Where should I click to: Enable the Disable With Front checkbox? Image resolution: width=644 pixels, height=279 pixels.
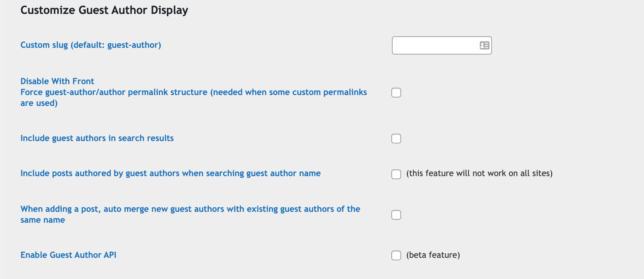click(396, 93)
